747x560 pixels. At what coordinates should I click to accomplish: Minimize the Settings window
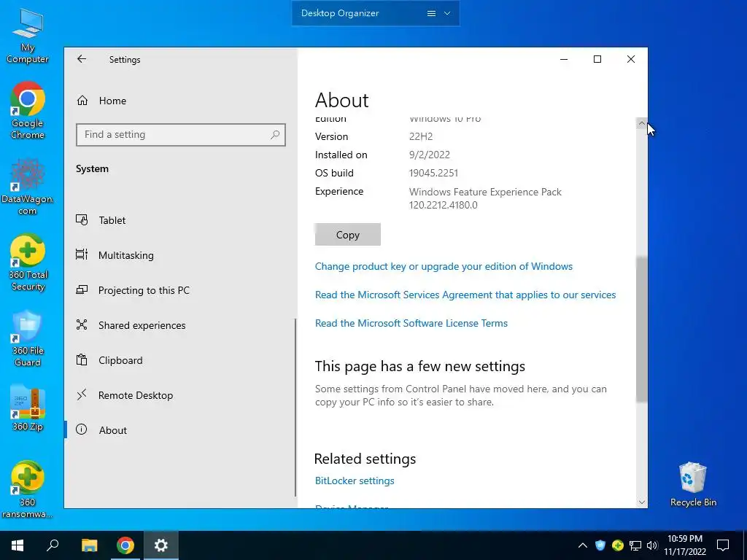pos(564,60)
